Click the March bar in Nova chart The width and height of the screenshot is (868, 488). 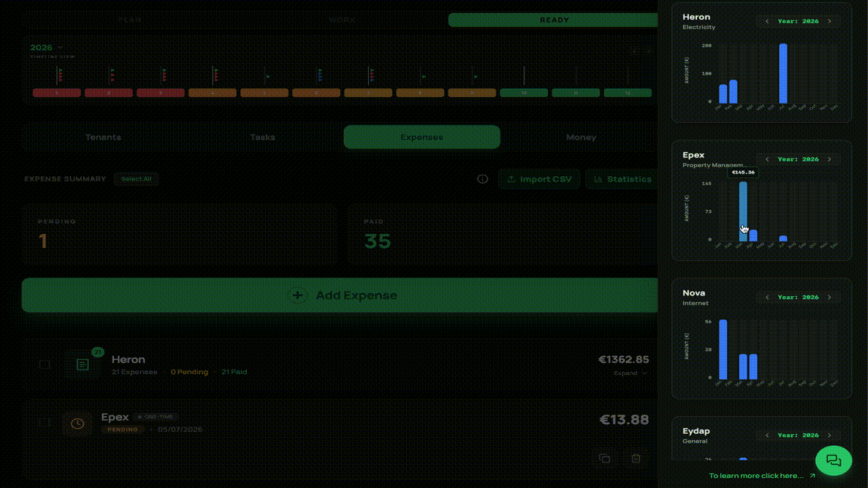tap(743, 367)
